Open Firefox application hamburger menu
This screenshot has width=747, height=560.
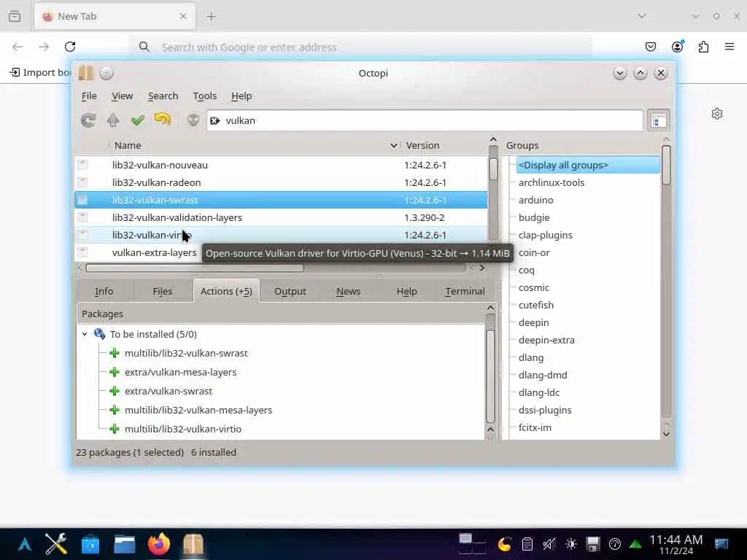(729, 47)
